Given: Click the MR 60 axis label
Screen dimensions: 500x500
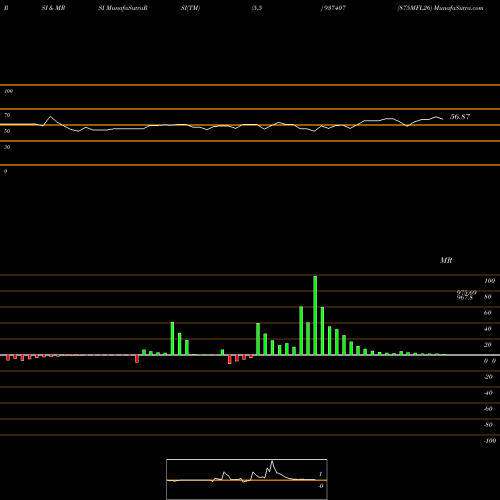Looking at the screenshot, I should point(487,313).
